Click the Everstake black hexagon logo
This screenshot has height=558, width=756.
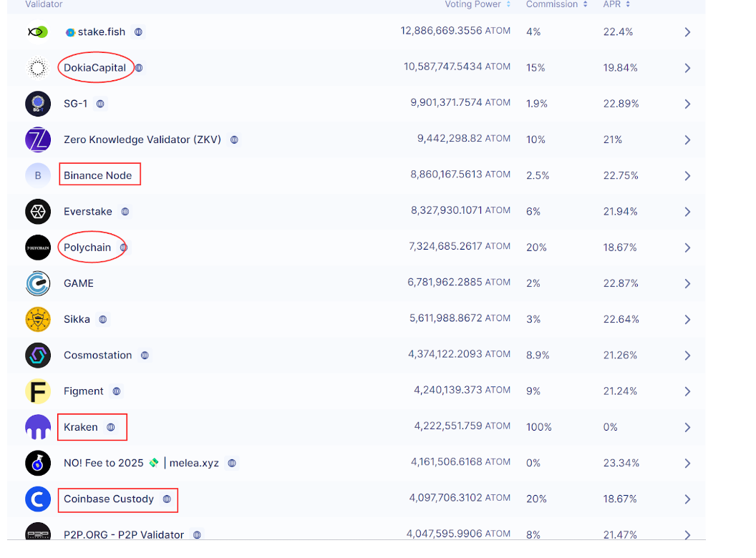tap(38, 212)
